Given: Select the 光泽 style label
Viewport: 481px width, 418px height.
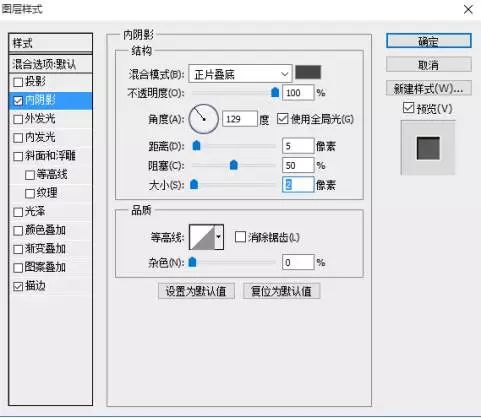Looking at the screenshot, I should coord(35,211).
